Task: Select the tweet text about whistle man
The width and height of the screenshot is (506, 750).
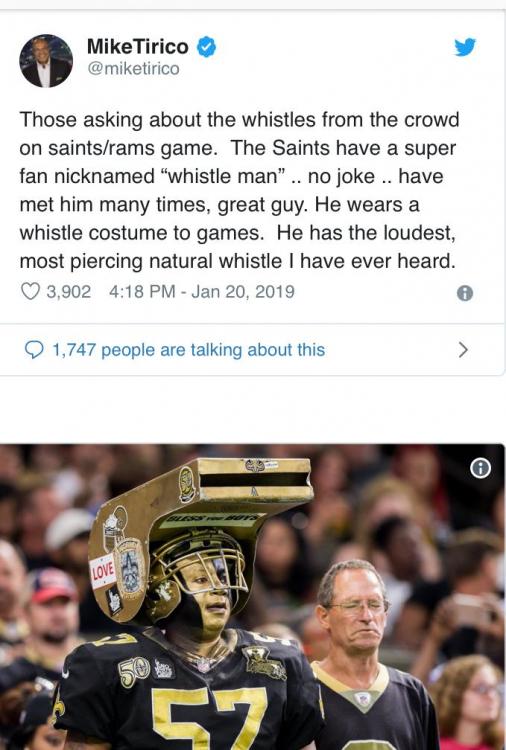Action: point(239,190)
